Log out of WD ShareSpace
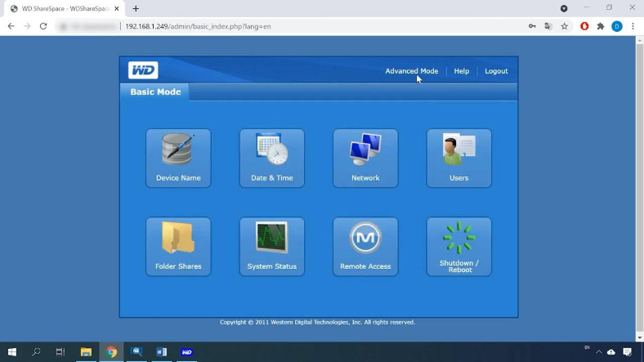Image resolution: width=644 pixels, height=362 pixels. (496, 71)
